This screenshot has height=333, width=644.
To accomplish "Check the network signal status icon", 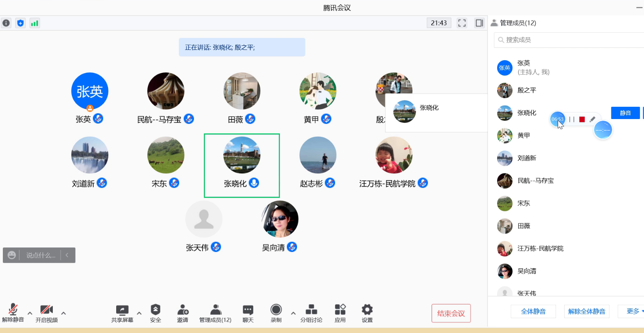I will tap(34, 23).
